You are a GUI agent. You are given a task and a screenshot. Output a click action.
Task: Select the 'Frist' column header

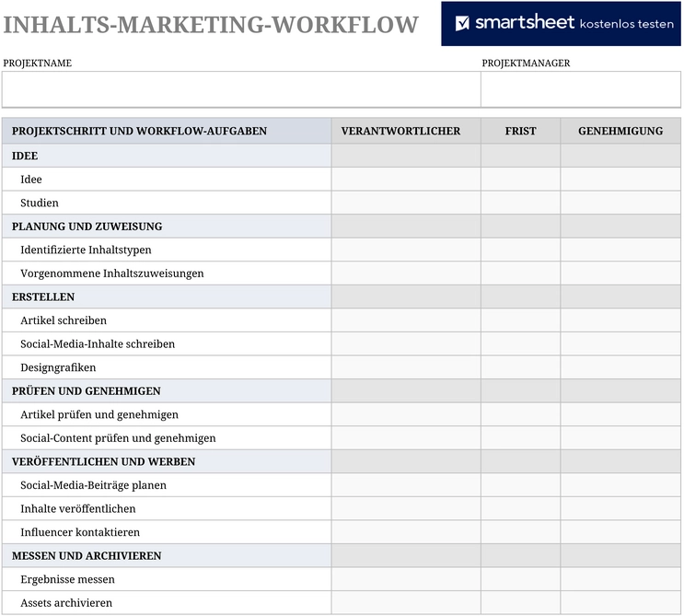point(520,131)
